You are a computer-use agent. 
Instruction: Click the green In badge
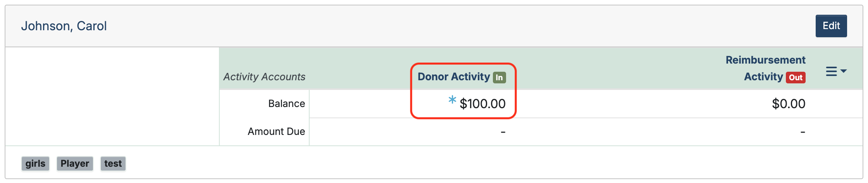pos(499,78)
